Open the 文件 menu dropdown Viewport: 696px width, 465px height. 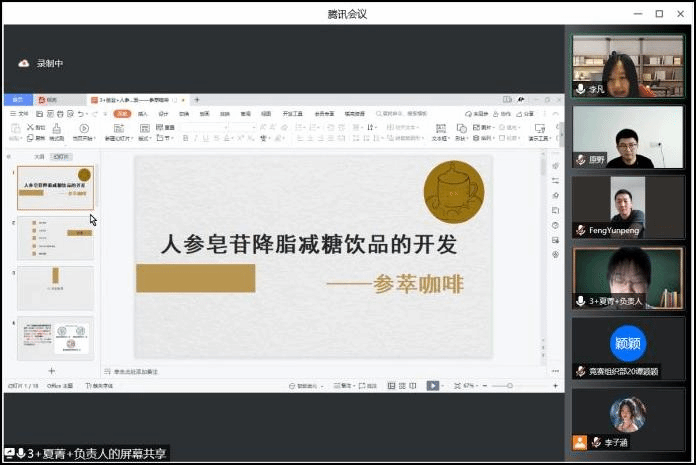[20, 114]
